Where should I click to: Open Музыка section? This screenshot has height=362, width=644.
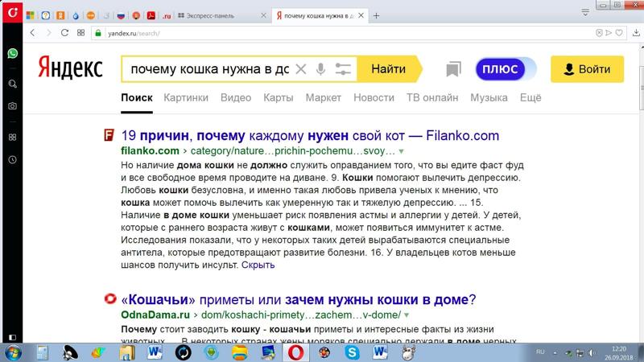point(489,97)
